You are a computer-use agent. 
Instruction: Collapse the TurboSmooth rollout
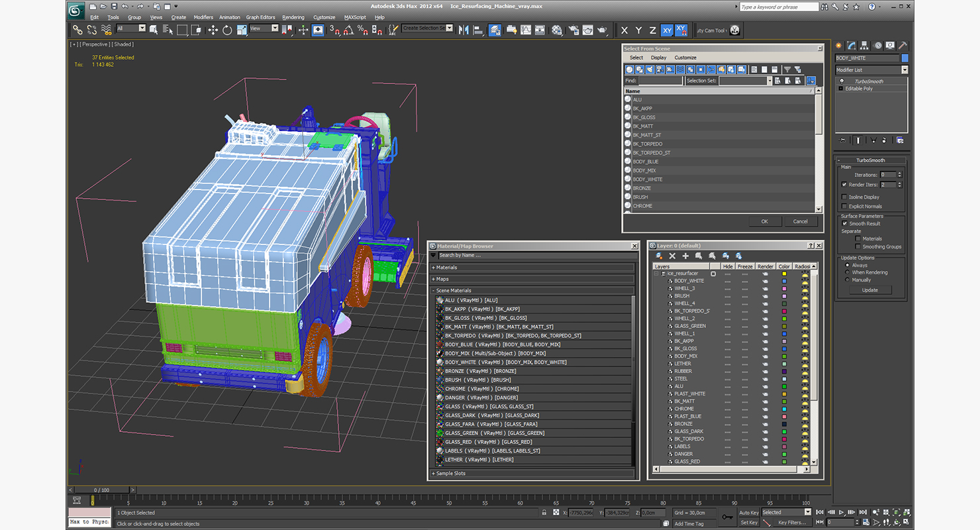(871, 160)
